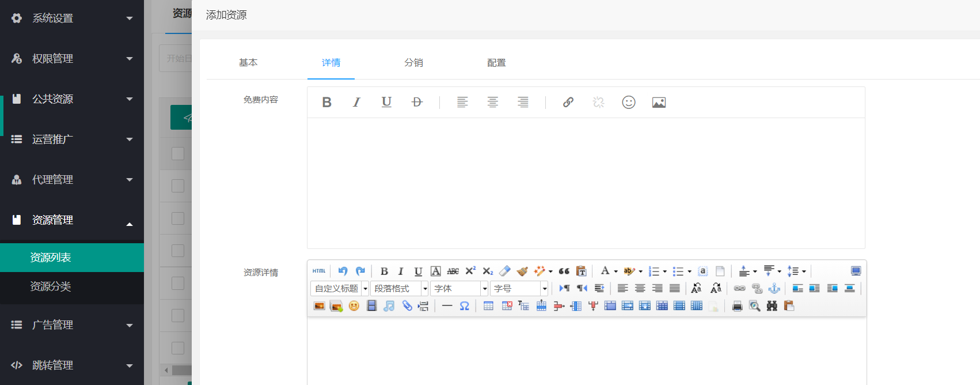The image size is (980, 385).
Task: Open highlight background color dropdown arrow
Action: [640, 271]
